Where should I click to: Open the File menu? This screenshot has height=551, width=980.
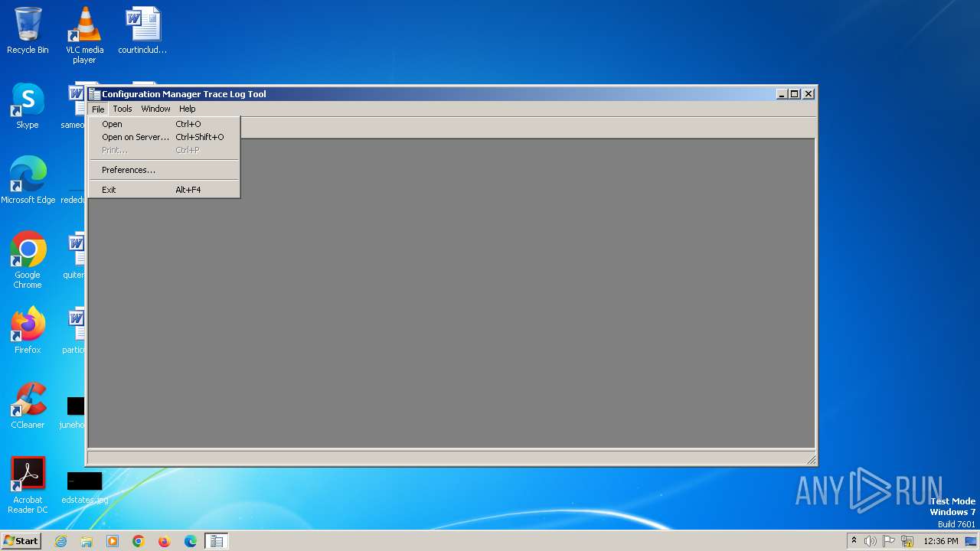tap(98, 109)
